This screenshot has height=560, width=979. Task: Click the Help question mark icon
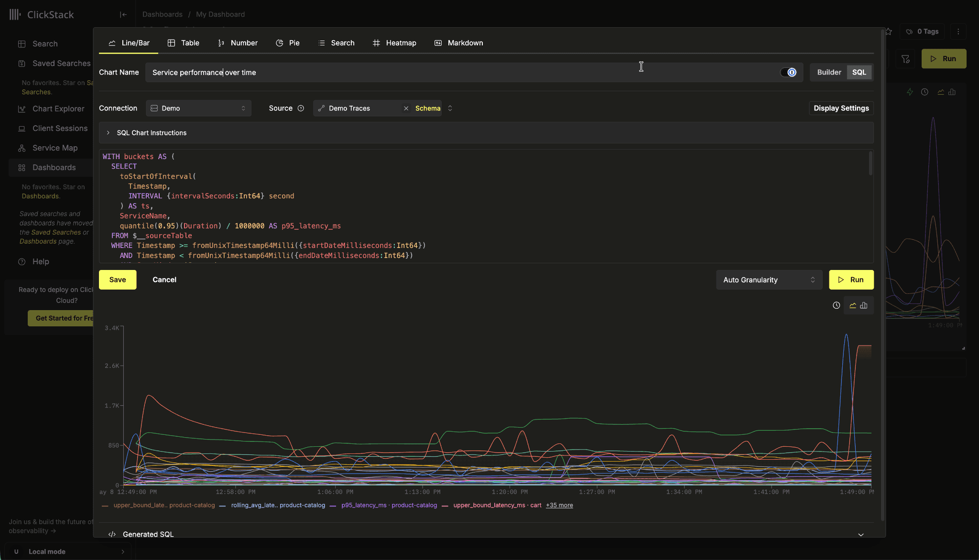coord(22,262)
